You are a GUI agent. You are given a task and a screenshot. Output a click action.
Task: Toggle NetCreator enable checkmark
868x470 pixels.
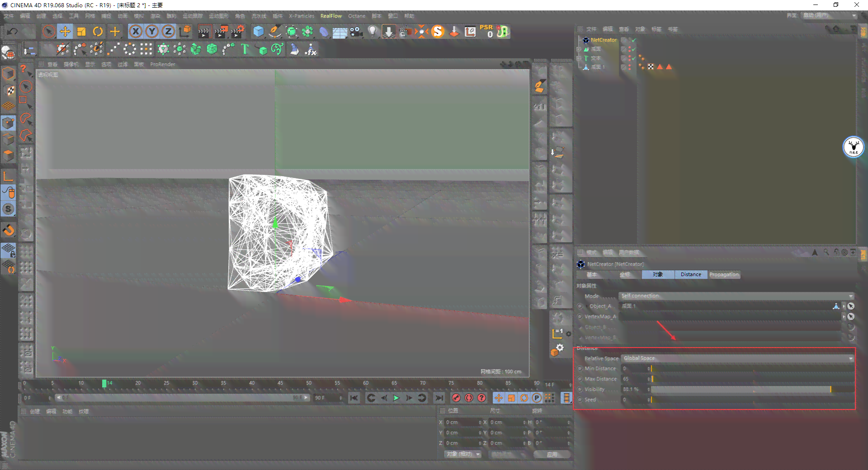[633, 40]
